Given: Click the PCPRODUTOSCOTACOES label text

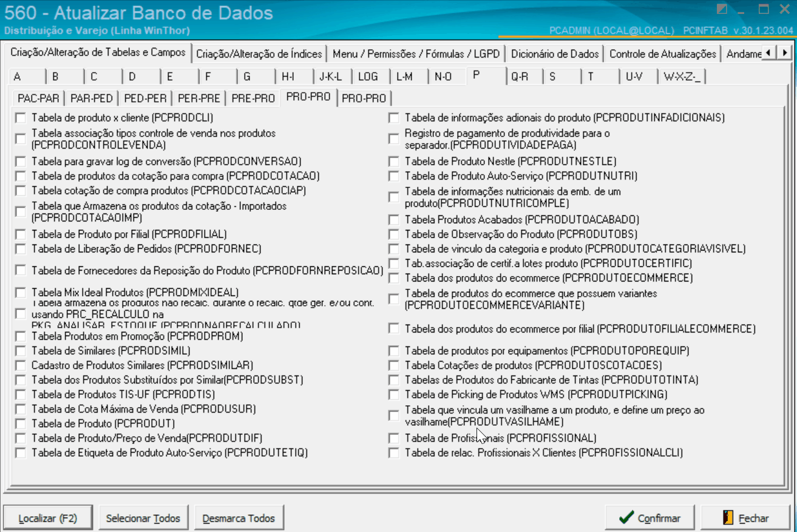Looking at the screenshot, I should coord(534,365).
